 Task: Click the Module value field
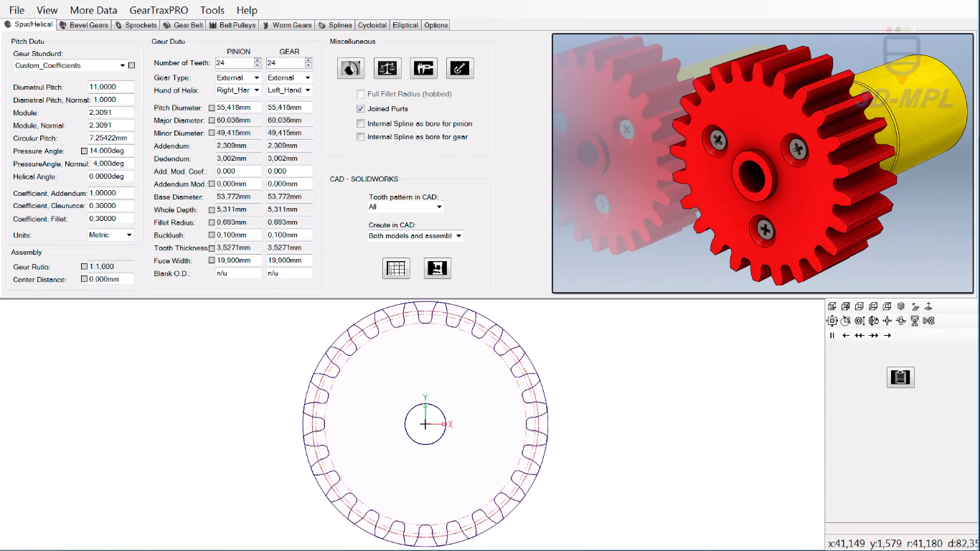click(x=111, y=113)
